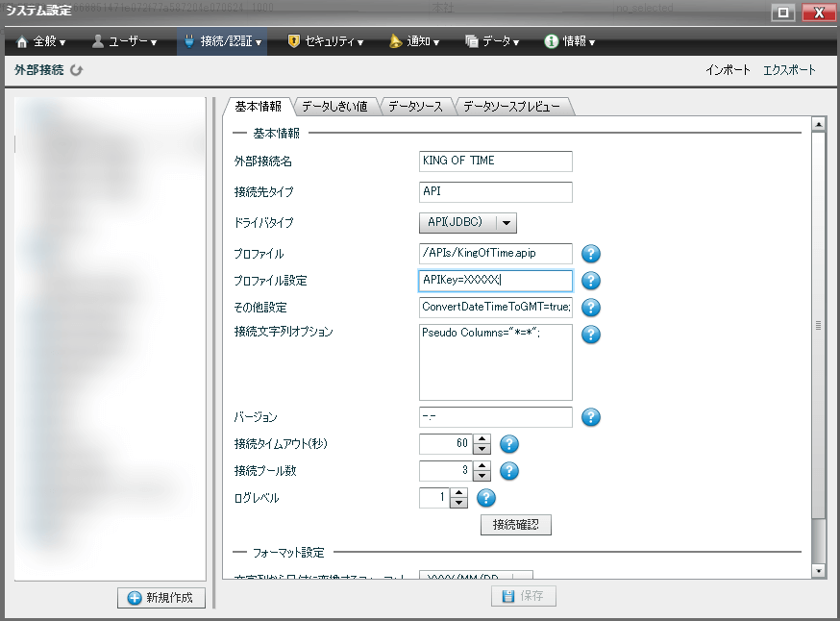Open the データ menu
The image size is (840, 621).
click(x=492, y=41)
